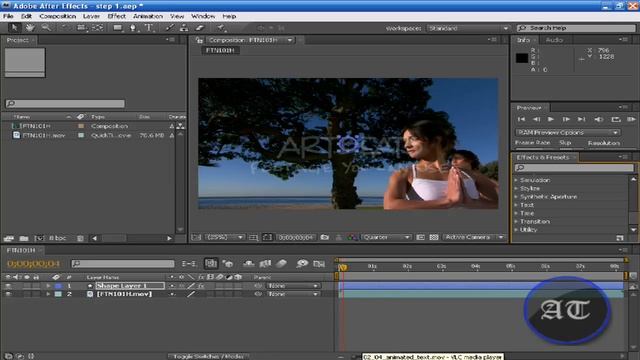Select the Horizontal Type tool
The image size is (640, 360).
(x=149, y=28)
